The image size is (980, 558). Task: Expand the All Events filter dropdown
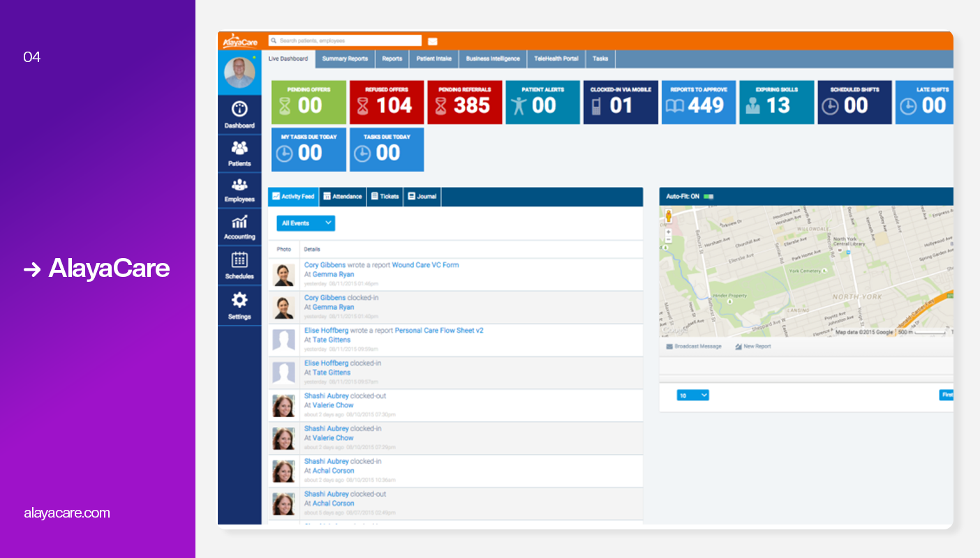[306, 223]
